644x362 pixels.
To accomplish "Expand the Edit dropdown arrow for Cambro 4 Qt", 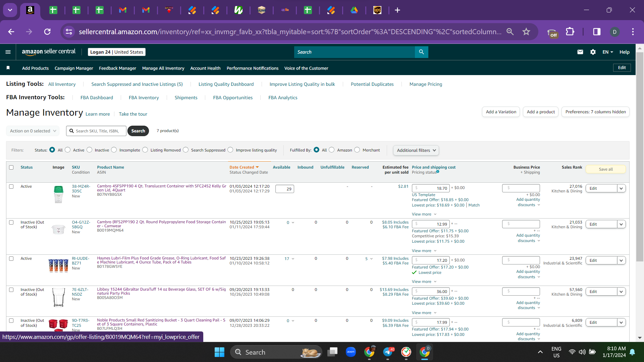I will pyautogui.click(x=621, y=188).
